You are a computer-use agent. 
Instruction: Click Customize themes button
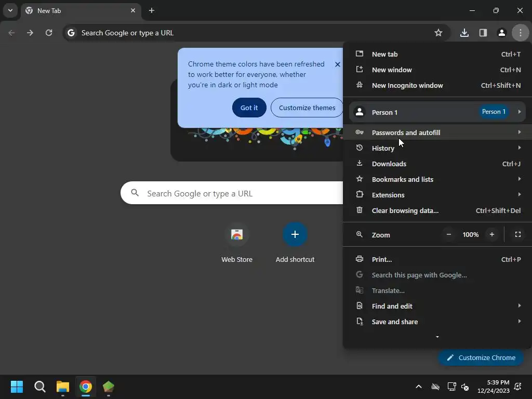[307, 108]
